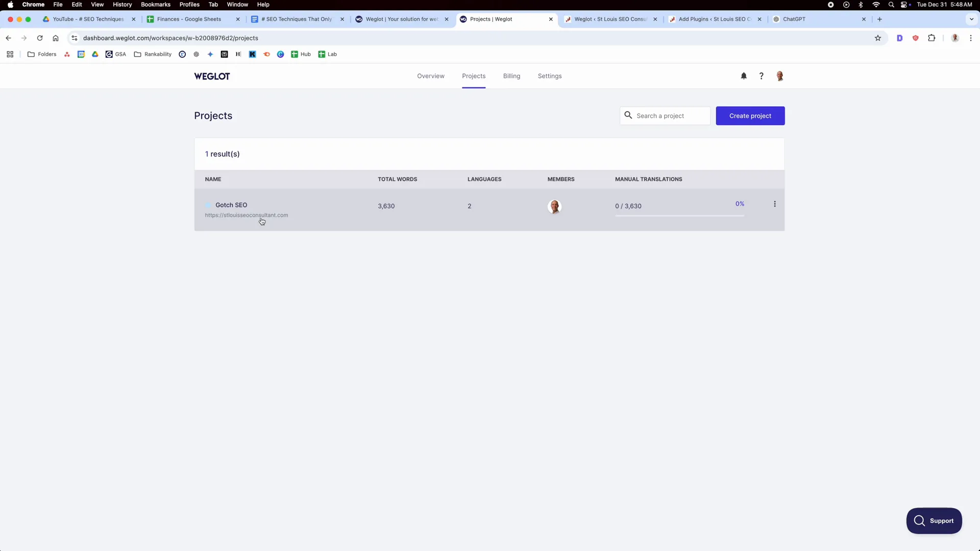This screenshot has height=551, width=980.
Task: Open the three-dot options menu for Gotch SEO project
Action: [774, 204]
